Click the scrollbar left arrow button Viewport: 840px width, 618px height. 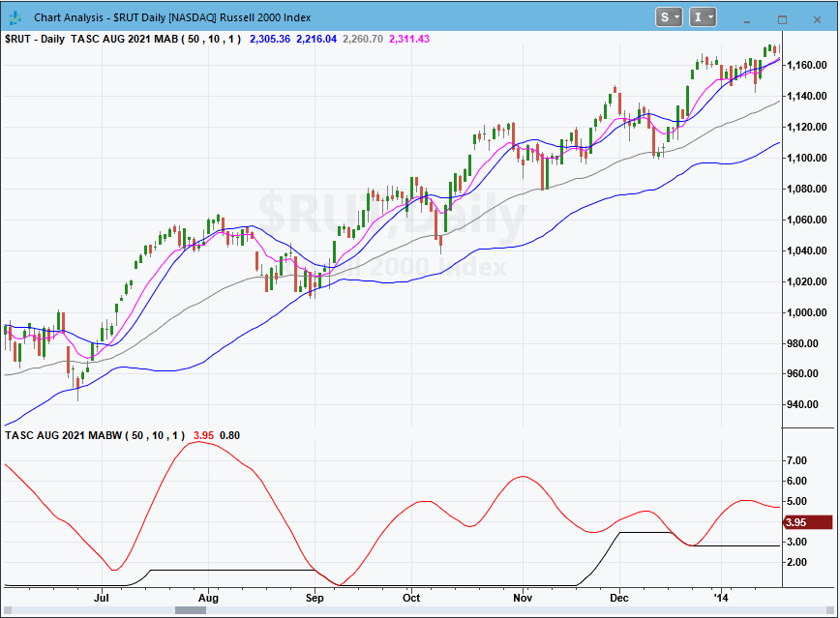(x=8, y=610)
